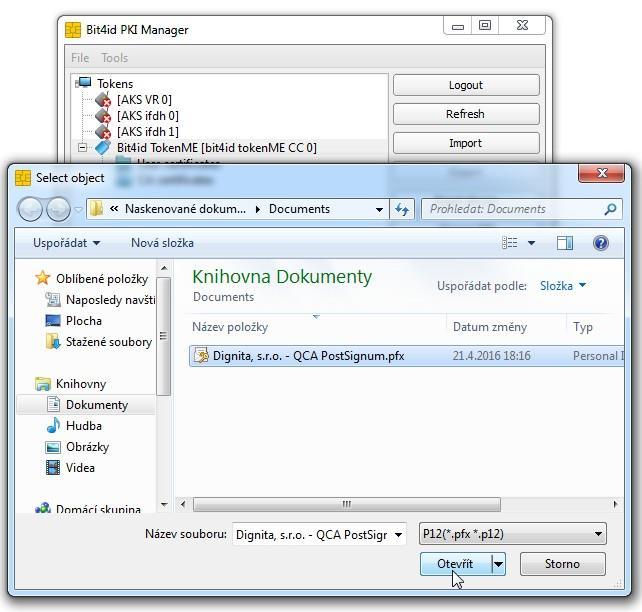Sort by Datum změny column header
Viewport: 642px width, 612px height.
click(490, 327)
